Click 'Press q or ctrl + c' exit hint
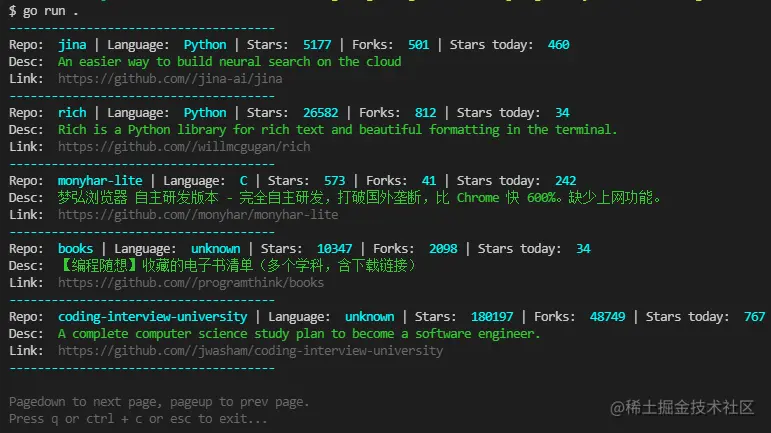Screen dimensions: 771x433 click(138, 419)
